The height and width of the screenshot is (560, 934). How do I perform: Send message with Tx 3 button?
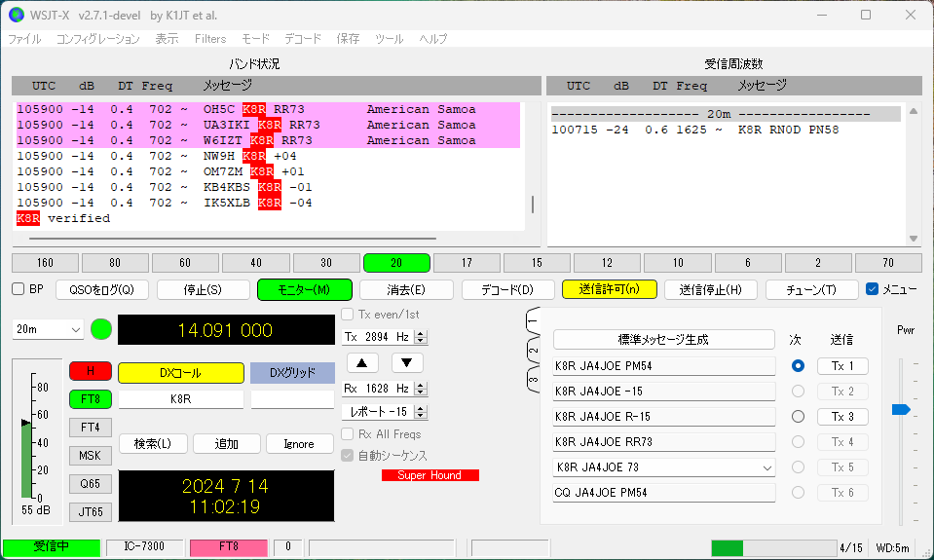tap(842, 417)
